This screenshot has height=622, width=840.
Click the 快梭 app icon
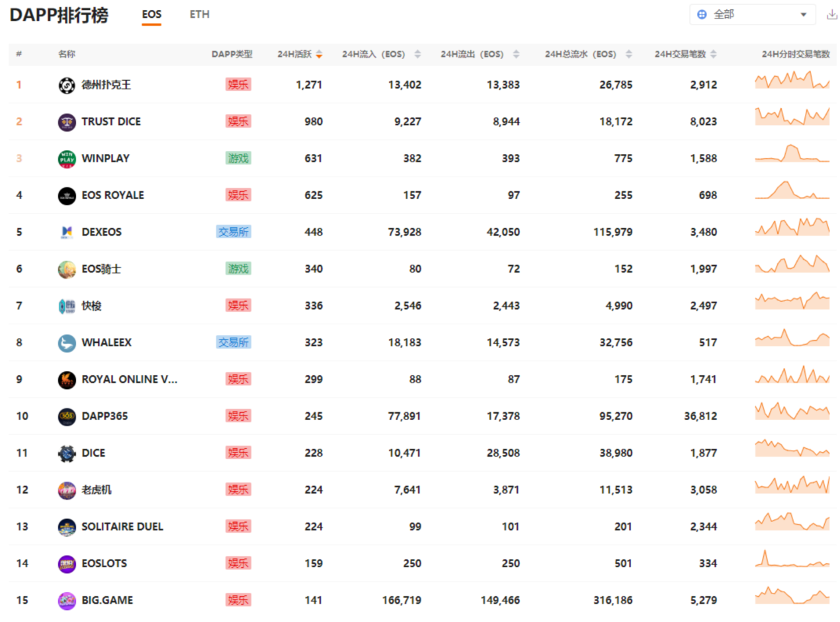click(67, 306)
